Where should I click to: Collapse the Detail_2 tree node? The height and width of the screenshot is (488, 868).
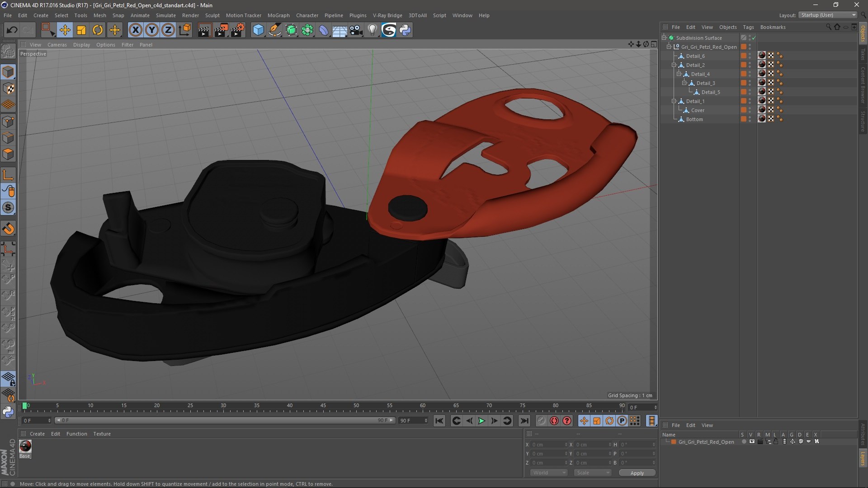pyautogui.click(x=674, y=65)
